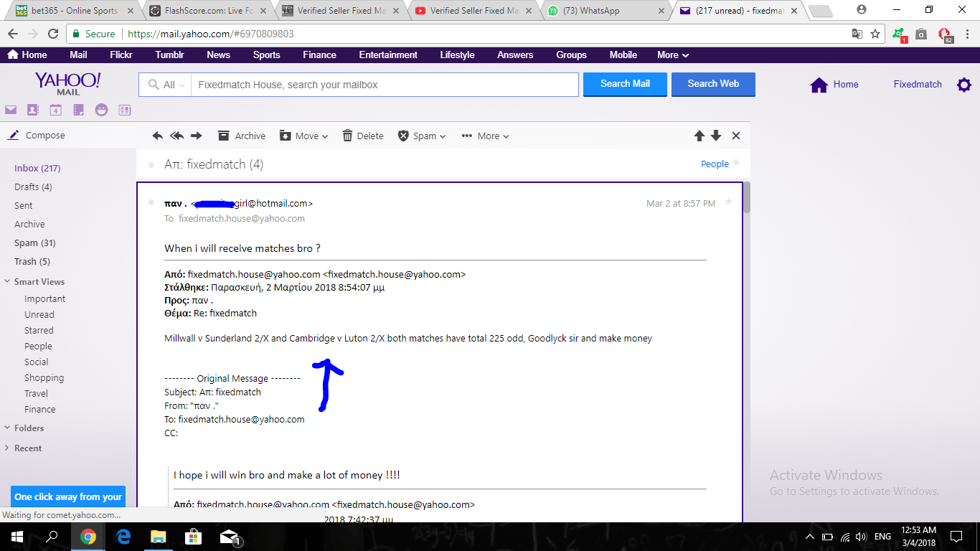Viewport: 980px width, 551px height.
Task: Open the All search filter dropdown
Action: [165, 85]
